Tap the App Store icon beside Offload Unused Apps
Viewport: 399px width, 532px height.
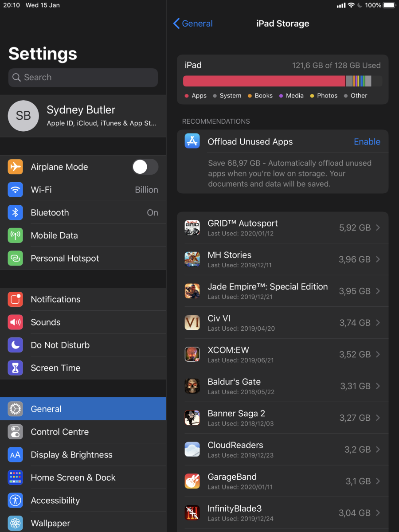coord(192,141)
